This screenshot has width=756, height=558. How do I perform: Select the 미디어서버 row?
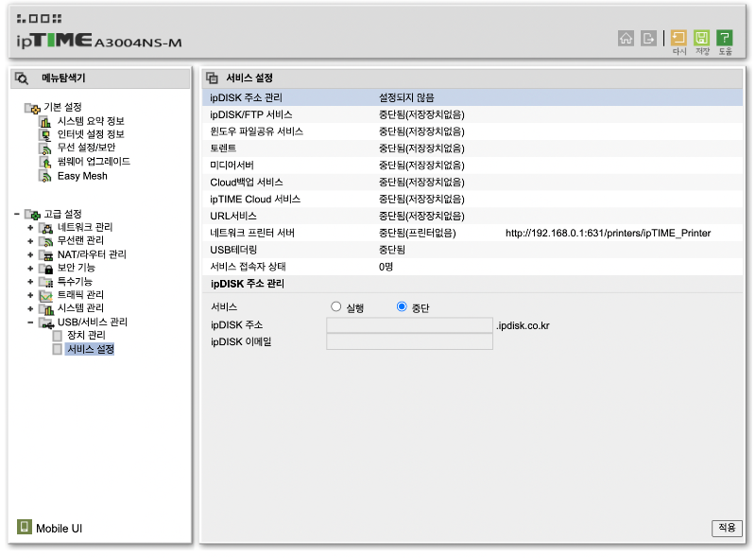point(472,166)
